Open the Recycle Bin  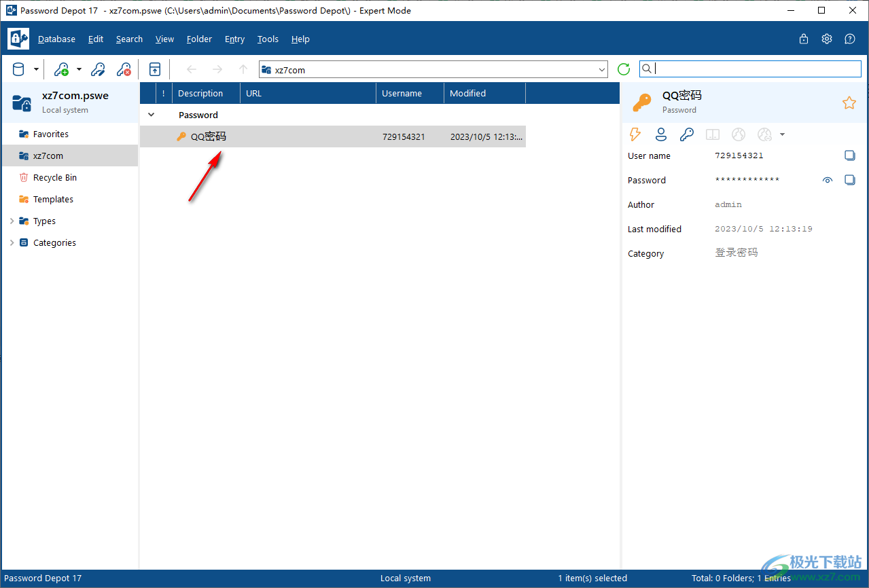point(69,177)
